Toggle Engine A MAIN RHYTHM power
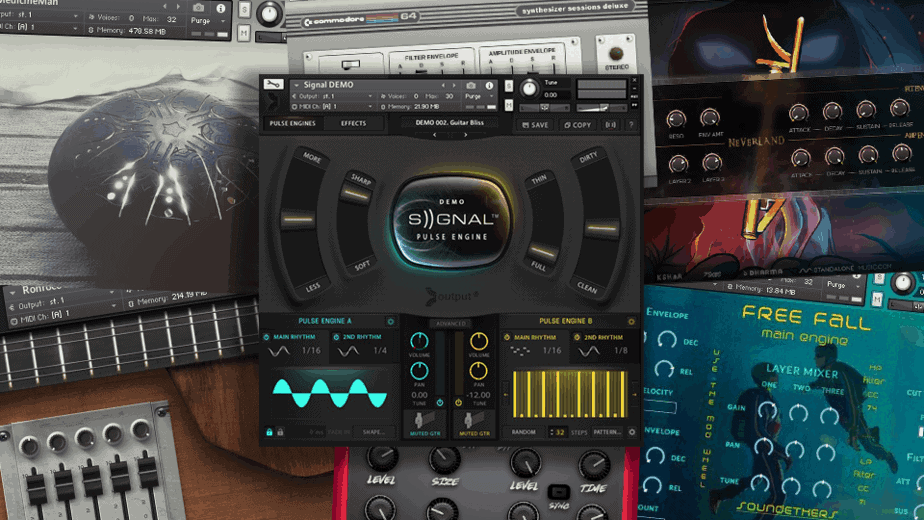The height and width of the screenshot is (520, 924). (266, 337)
